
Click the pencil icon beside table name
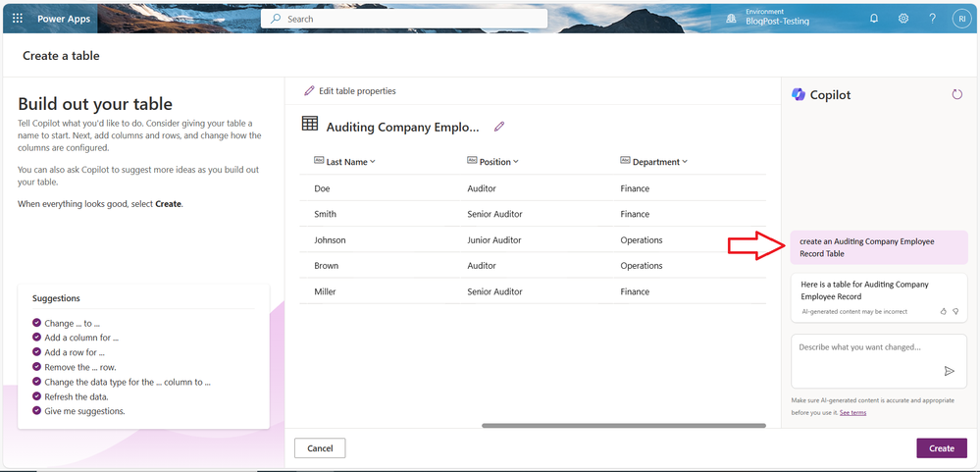(x=498, y=127)
